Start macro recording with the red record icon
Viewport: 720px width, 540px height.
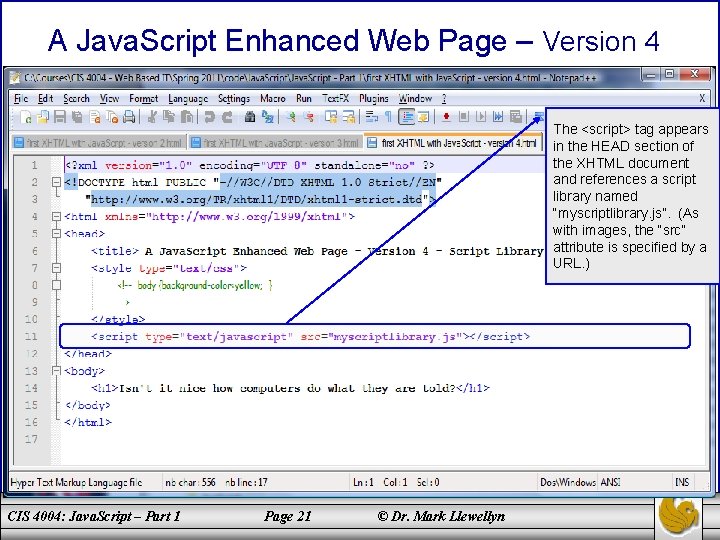446,117
